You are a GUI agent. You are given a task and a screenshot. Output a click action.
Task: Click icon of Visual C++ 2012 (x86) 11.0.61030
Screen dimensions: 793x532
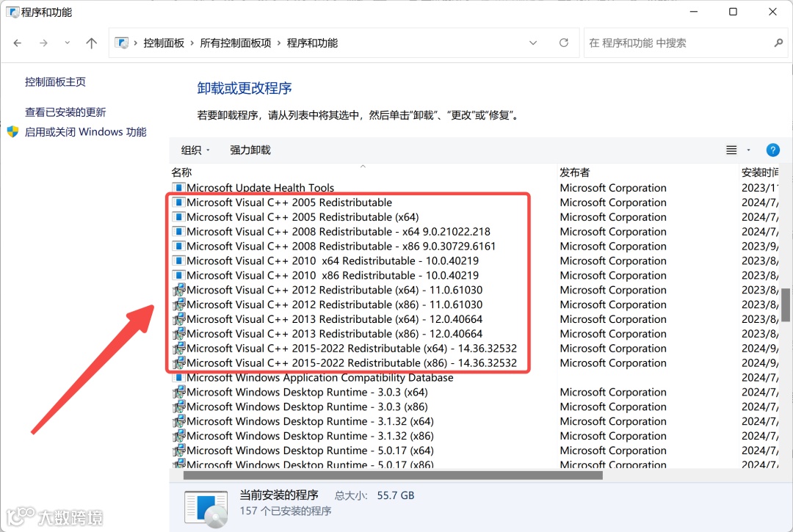(x=178, y=305)
